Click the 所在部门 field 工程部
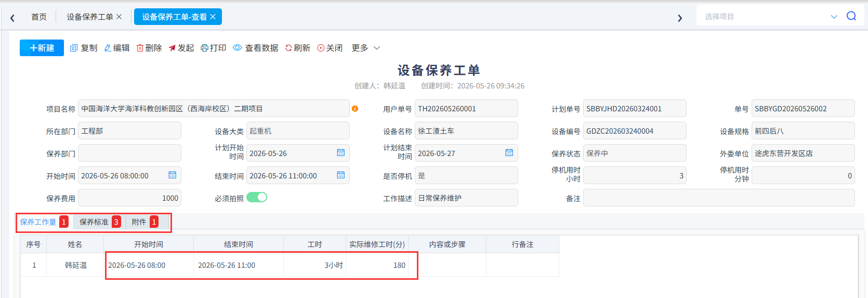The height and width of the screenshot is (298, 868). tap(129, 131)
